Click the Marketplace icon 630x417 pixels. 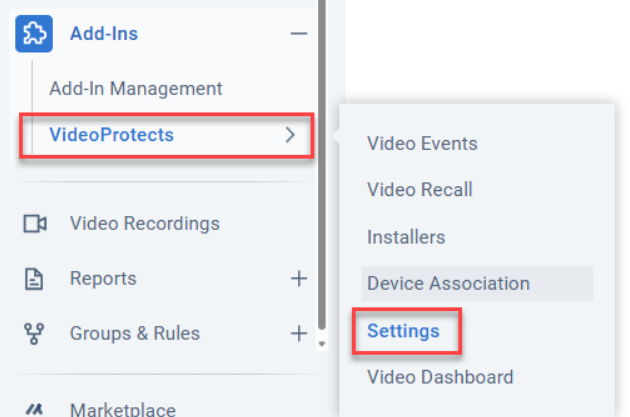click(x=34, y=409)
